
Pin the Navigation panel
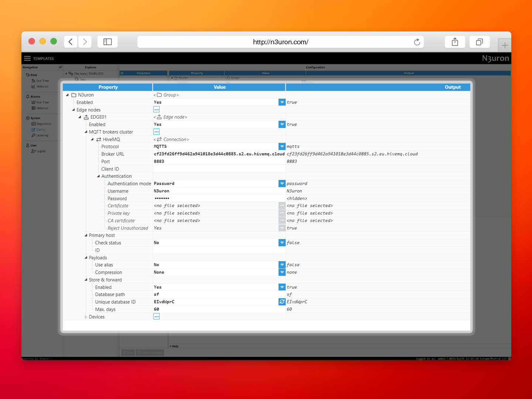tap(60, 67)
